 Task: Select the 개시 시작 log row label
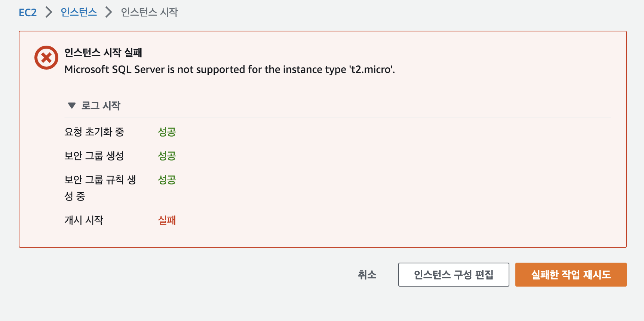click(x=84, y=220)
